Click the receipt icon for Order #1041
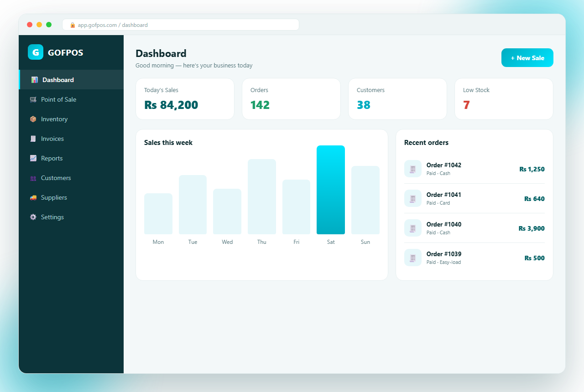Viewport: 584px width, 392px height. point(413,198)
